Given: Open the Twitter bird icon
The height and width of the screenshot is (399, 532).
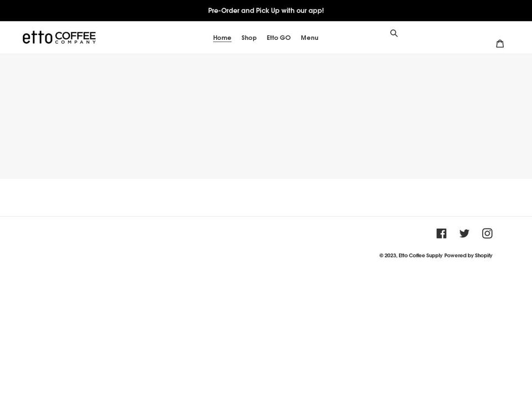Looking at the screenshot, I should pos(464,233).
